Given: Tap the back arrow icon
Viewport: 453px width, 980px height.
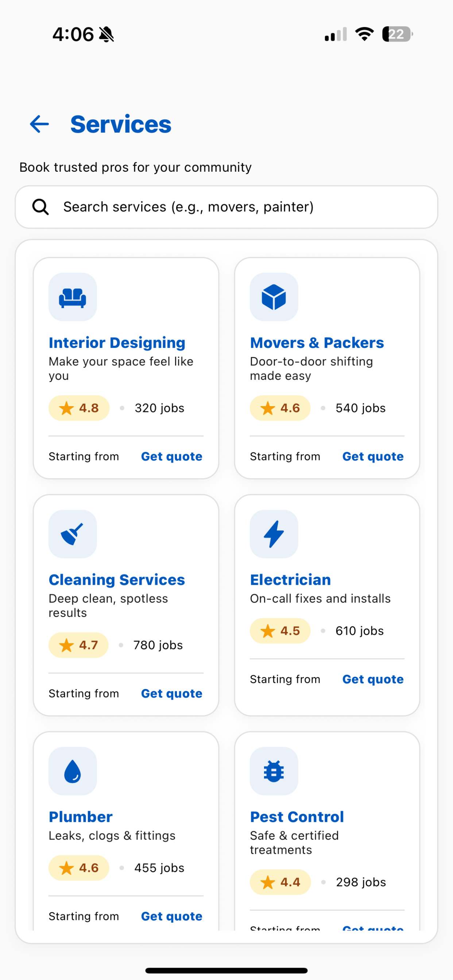Looking at the screenshot, I should [x=40, y=124].
